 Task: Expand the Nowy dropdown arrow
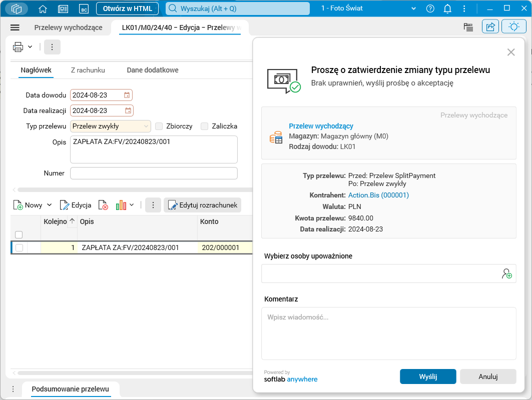pos(49,205)
